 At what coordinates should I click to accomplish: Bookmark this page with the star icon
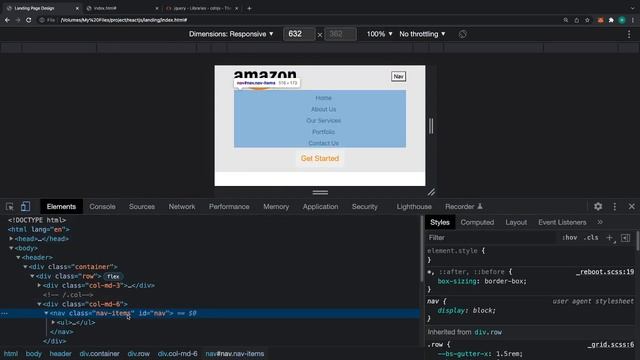click(x=587, y=20)
